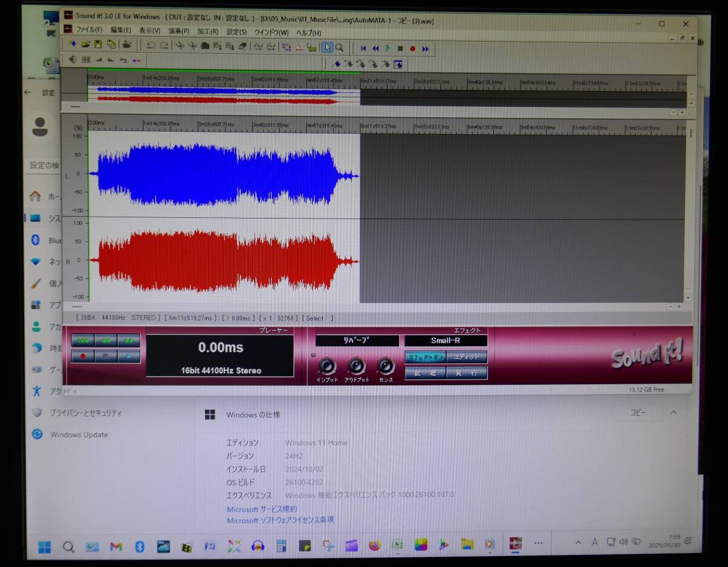Image resolution: width=728 pixels, height=567 pixels.
Task: Toggle the エフェクトオン button
Action: point(425,357)
